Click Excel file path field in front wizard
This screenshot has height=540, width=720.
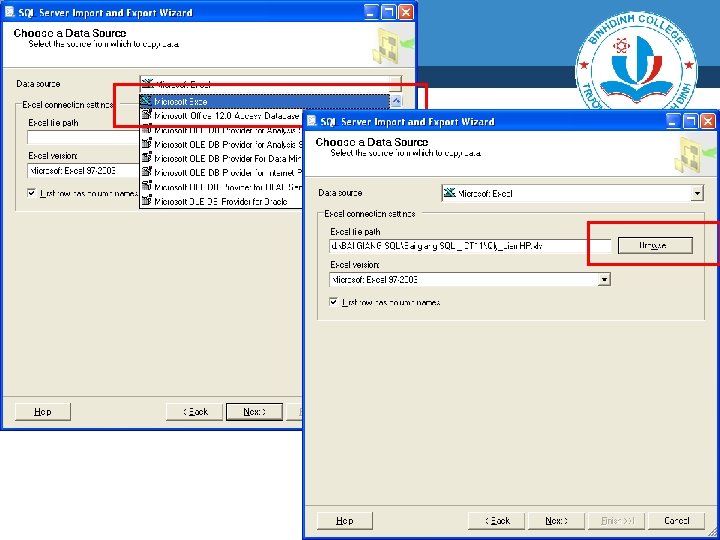pos(470,246)
